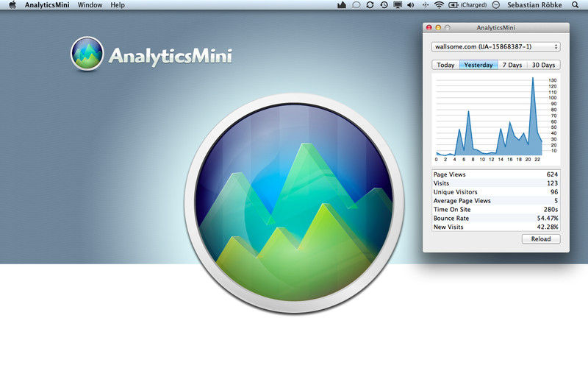This screenshot has height=368, width=588.
Task: Click the crosshair menu bar icon
Action: point(425,5)
